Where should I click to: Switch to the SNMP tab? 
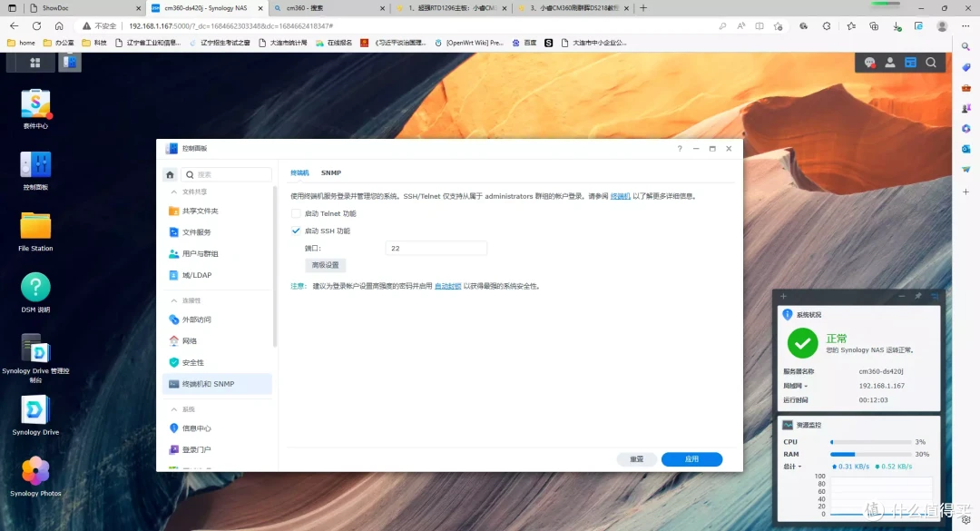[x=331, y=173]
